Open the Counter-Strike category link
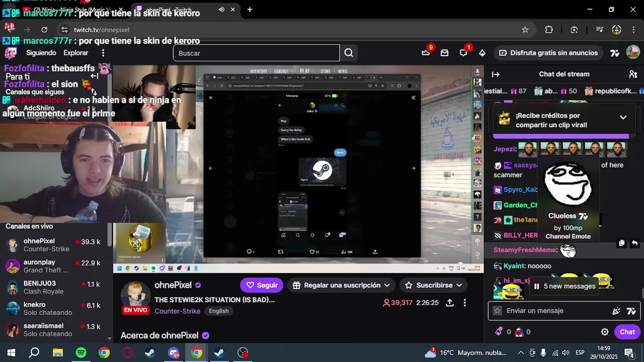 point(177,311)
